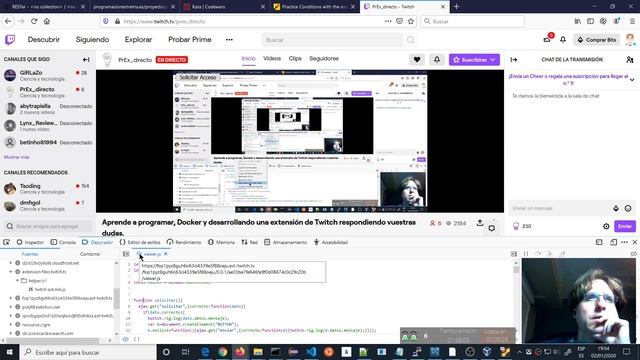Switch to Editor de estilos tab
This screenshot has height=360, width=640.
click(x=140, y=242)
